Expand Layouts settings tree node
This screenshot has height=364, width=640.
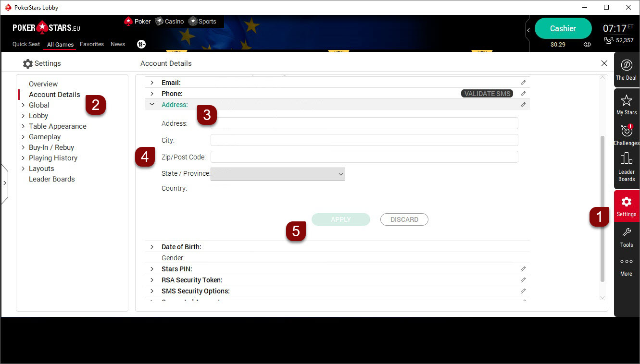pos(23,169)
